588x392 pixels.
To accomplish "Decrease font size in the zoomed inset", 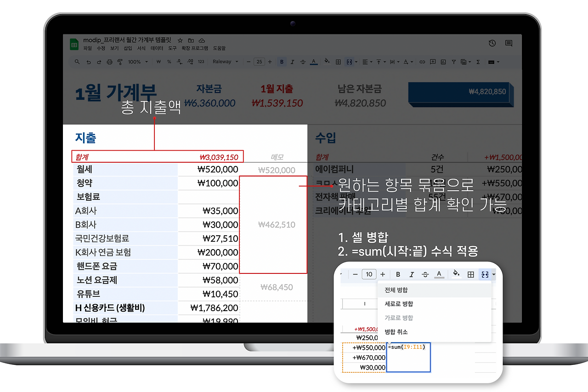I will pyautogui.click(x=355, y=274).
